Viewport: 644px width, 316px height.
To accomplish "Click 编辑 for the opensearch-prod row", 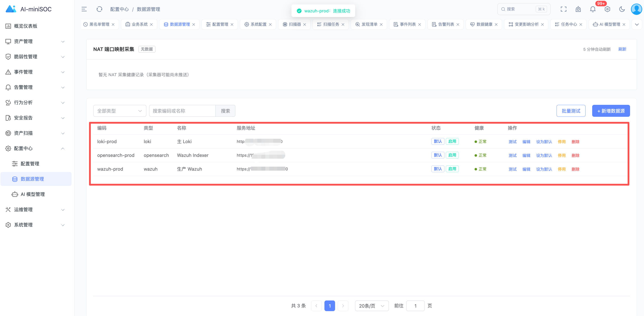I will [526, 155].
